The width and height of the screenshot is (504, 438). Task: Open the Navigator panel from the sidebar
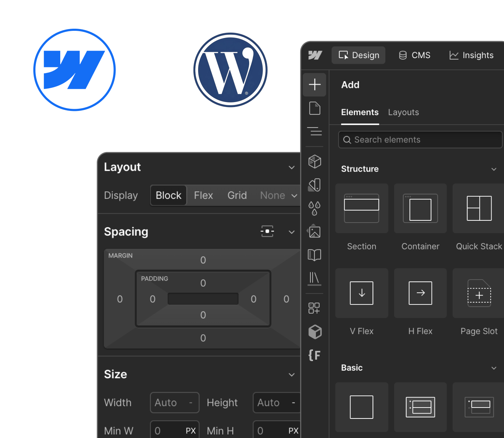[x=315, y=131]
